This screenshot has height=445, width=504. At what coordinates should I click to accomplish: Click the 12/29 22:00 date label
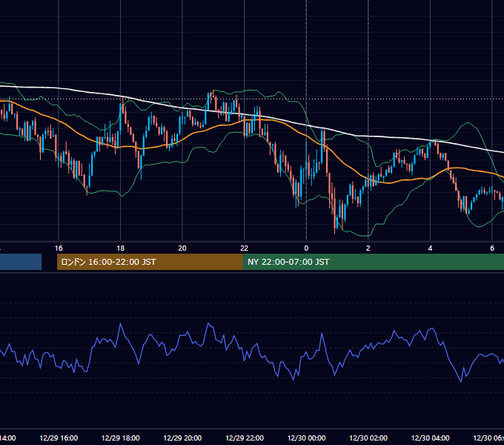tap(245, 438)
